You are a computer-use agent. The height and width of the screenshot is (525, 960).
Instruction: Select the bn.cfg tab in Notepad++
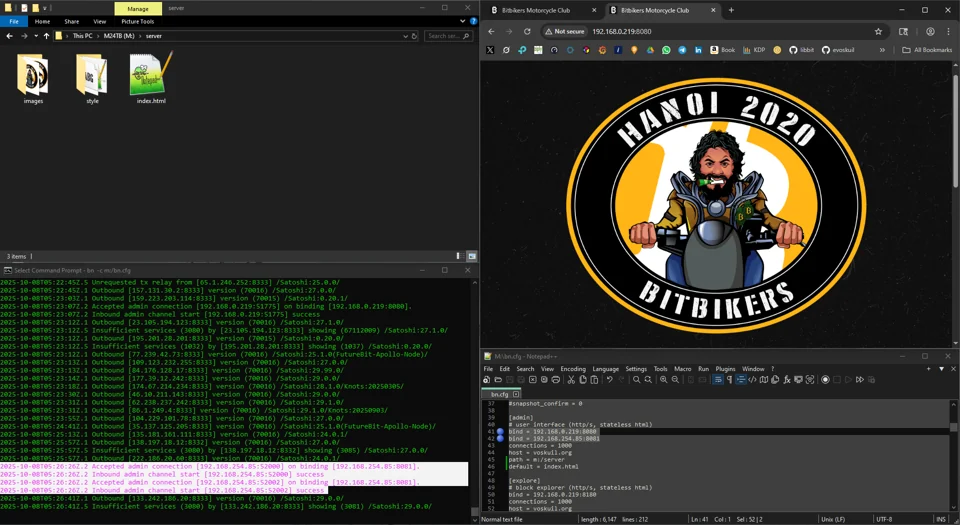click(500, 395)
